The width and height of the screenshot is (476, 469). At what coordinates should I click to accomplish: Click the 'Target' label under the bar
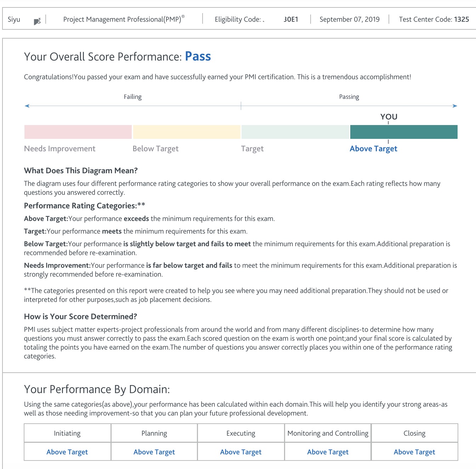click(x=253, y=149)
